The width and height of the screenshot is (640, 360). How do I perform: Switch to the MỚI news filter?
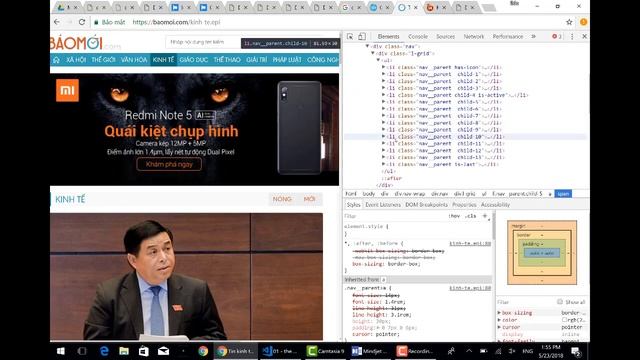click(309, 199)
